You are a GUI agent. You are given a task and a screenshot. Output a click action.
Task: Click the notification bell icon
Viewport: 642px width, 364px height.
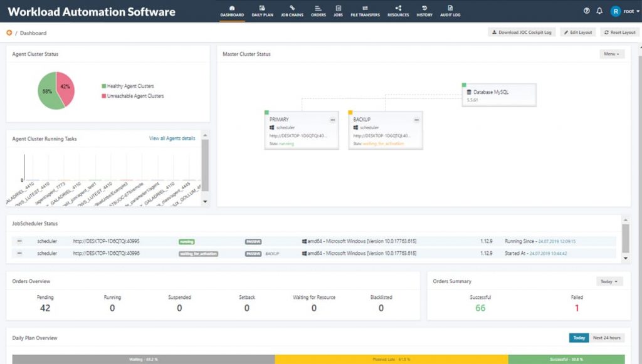tap(599, 9)
